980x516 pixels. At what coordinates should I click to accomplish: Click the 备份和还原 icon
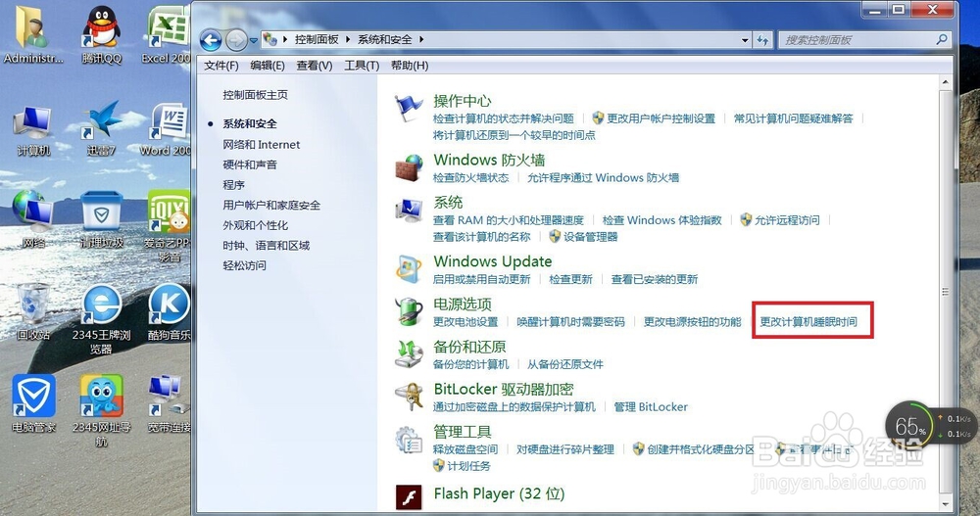pyautogui.click(x=410, y=353)
